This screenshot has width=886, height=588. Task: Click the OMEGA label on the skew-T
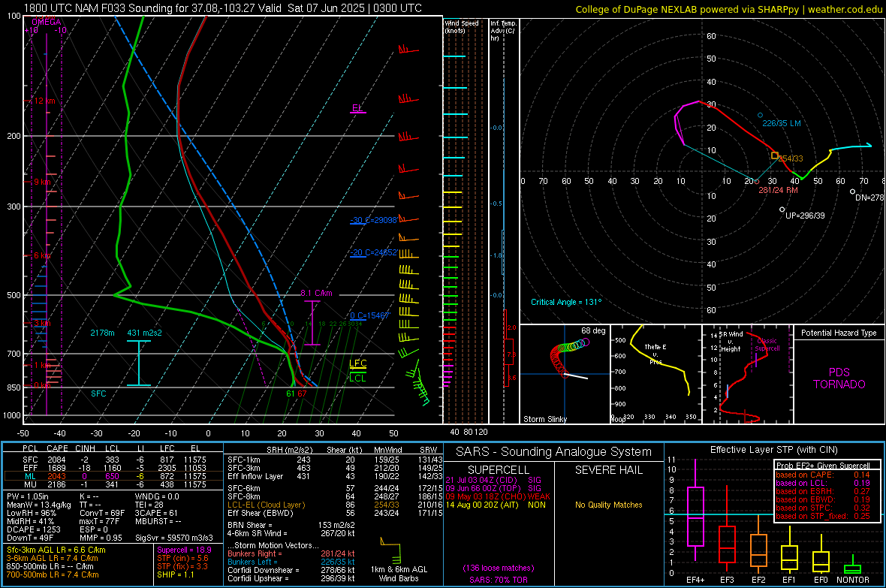pyautogui.click(x=47, y=22)
